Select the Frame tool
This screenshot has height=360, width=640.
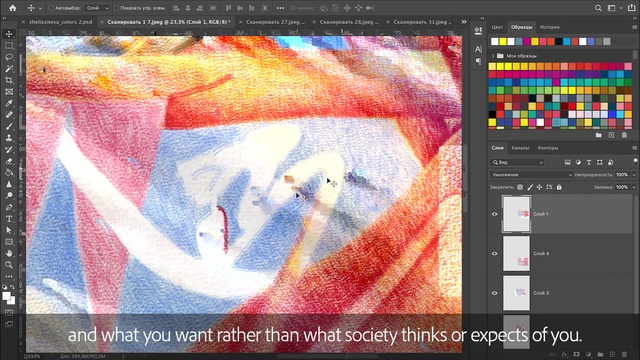point(9,92)
